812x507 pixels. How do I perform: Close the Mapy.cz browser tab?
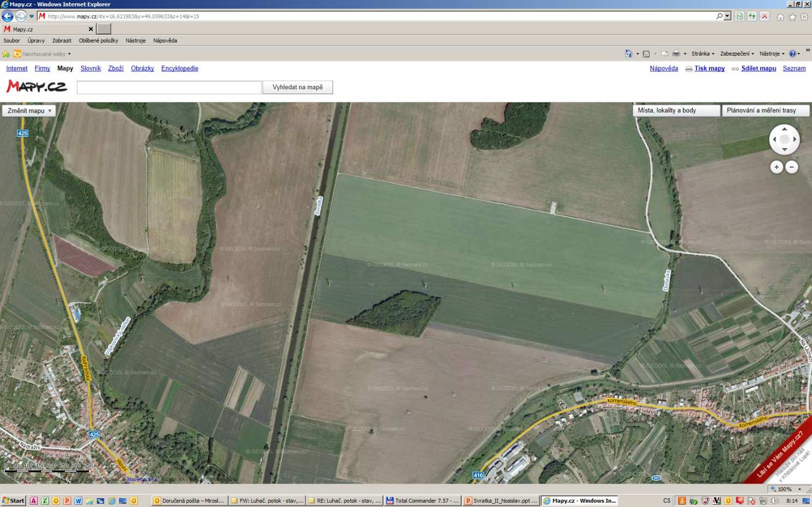90,29
